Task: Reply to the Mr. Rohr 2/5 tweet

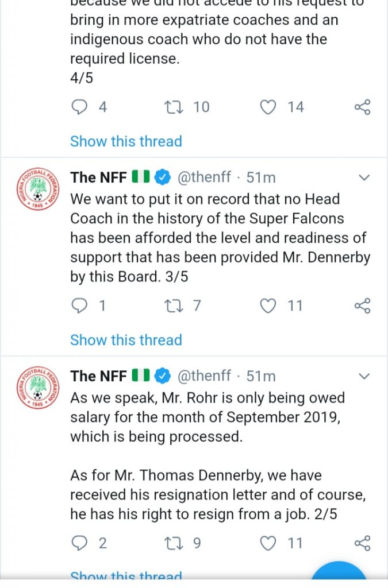Action: [x=80, y=543]
